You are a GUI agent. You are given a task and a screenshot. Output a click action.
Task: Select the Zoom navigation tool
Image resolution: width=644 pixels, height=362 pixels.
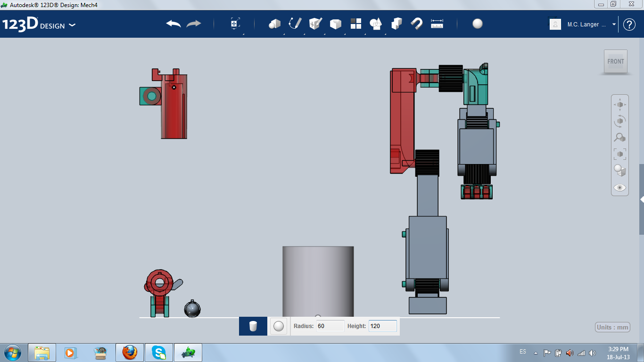[x=620, y=138]
